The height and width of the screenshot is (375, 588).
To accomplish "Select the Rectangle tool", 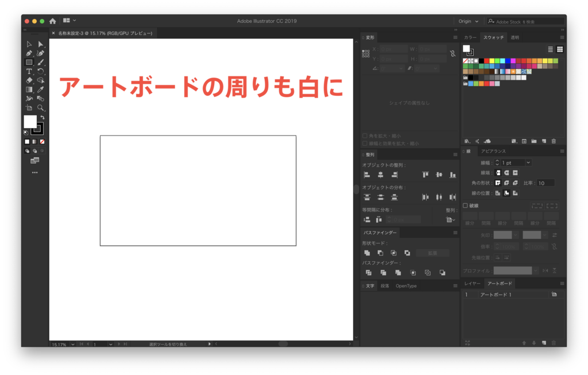I will (29, 61).
